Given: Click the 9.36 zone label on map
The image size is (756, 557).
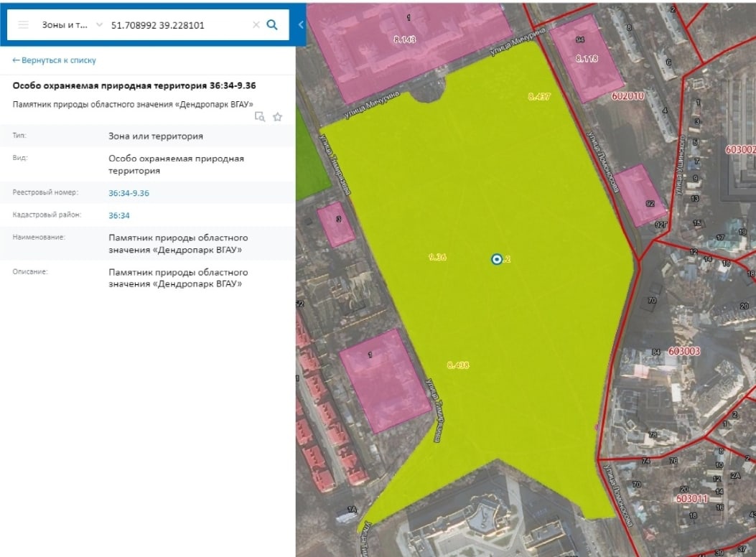Looking at the screenshot, I should [437, 257].
